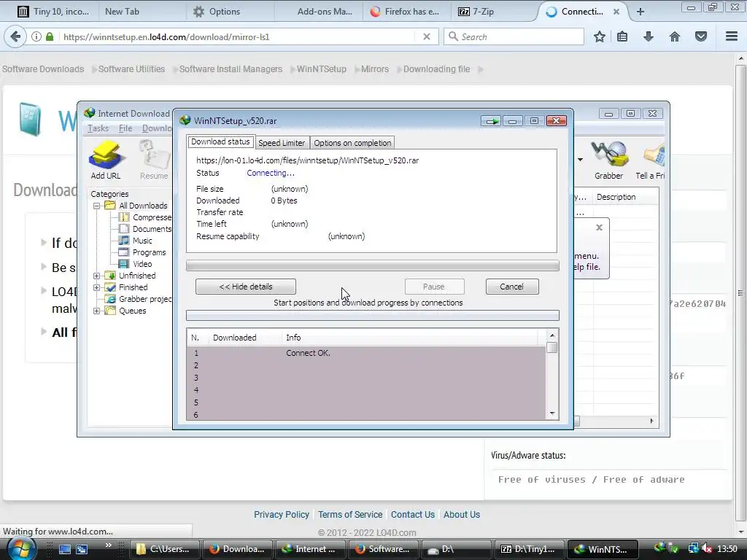This screenshot has height=560, width=747.
Task: Click the green padlock in address bar
Action: pyautogui.click(x=50, y=36)
